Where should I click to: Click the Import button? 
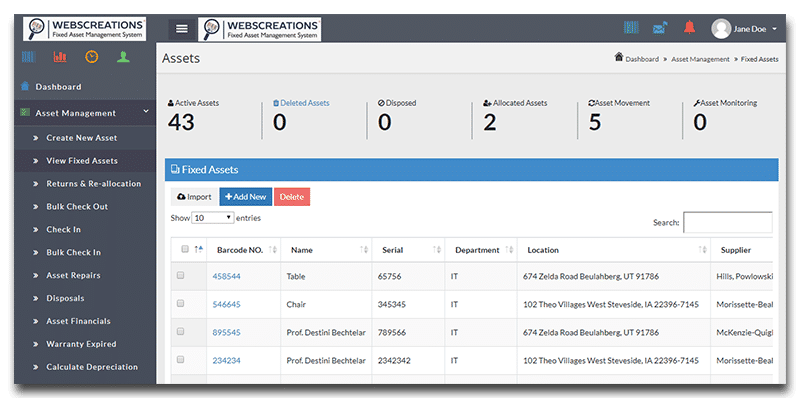point(194,197)
